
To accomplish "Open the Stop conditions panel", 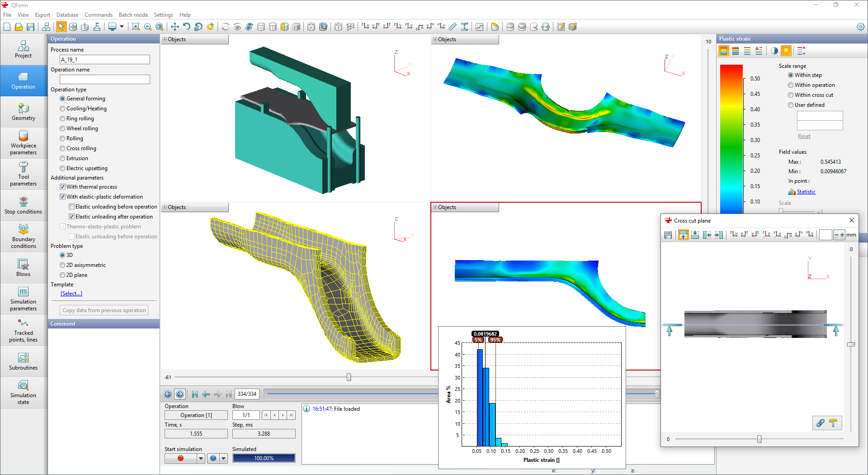I will point(24,205).
